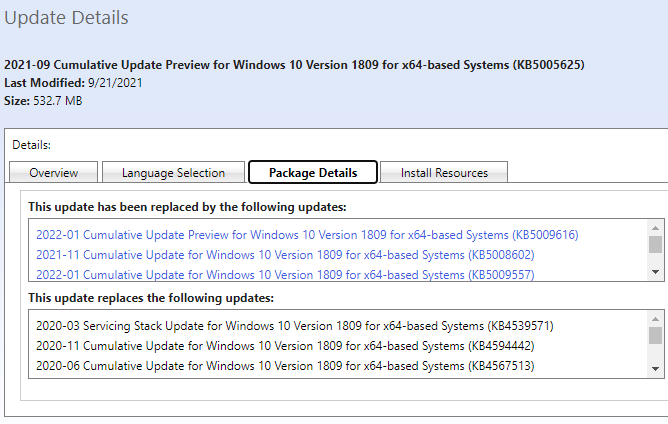Open the KB5009616 Cumulative Update Preview link
This screenshot has height=424, width=668.
[307, 235]
